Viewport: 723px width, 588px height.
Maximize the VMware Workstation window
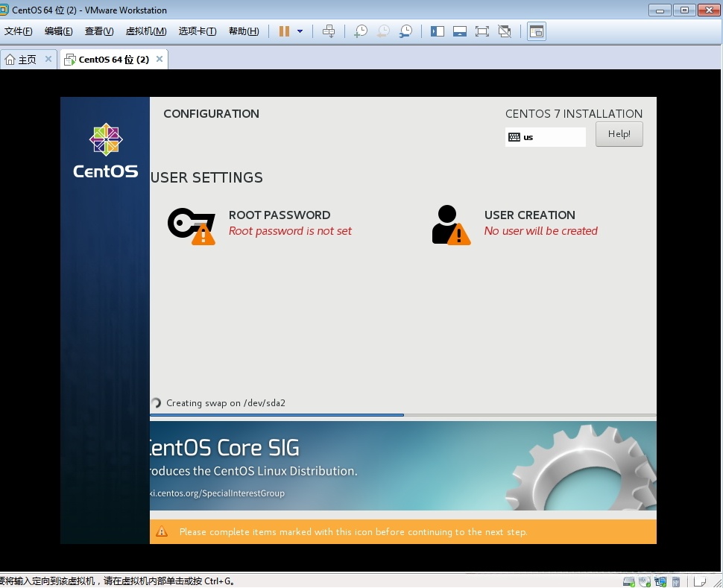click(684, 10)
